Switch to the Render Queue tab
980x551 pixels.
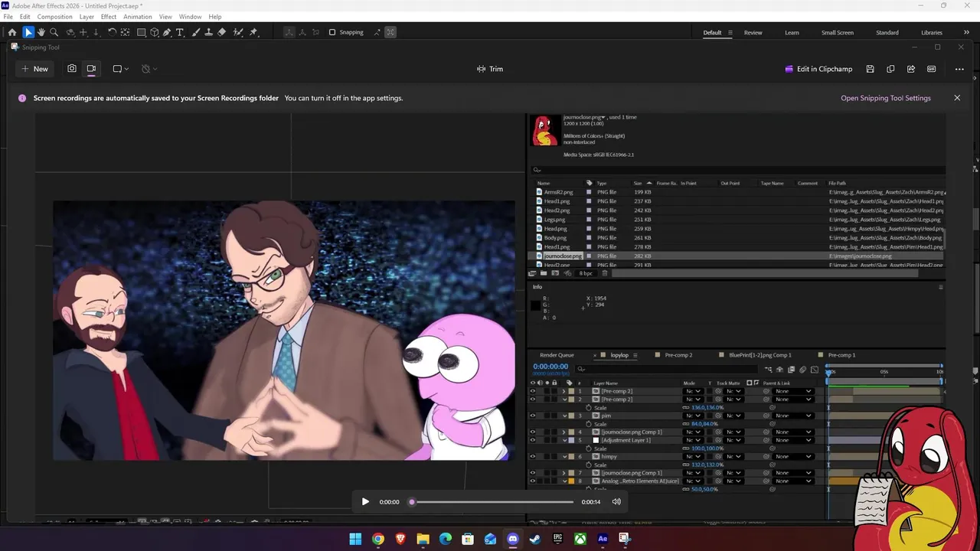coord(557,355)
